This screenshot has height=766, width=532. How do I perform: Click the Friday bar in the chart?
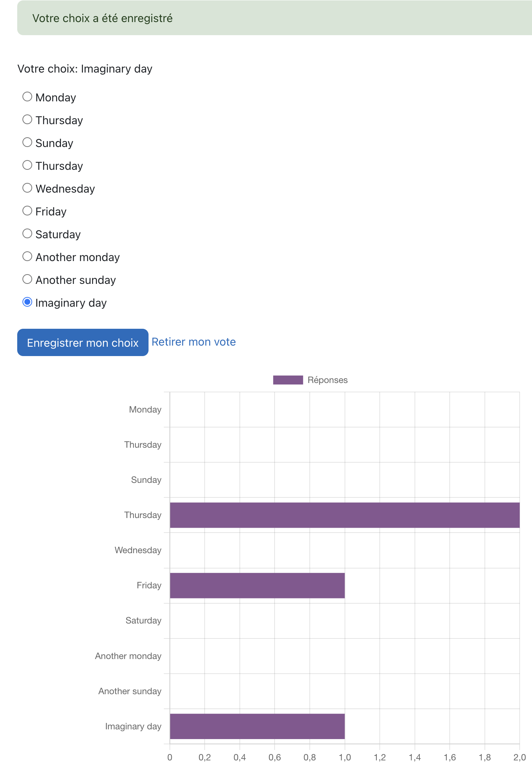click(257, 585)
